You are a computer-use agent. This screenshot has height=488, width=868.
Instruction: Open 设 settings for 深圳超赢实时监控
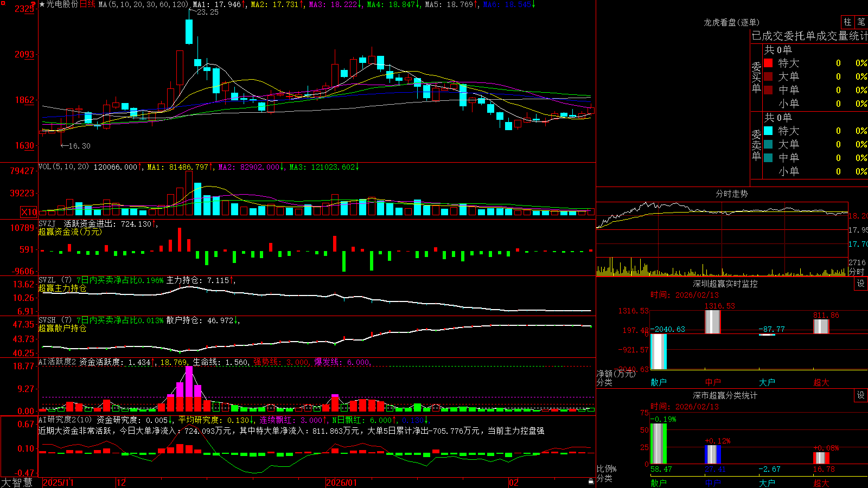tap(861, 284)
